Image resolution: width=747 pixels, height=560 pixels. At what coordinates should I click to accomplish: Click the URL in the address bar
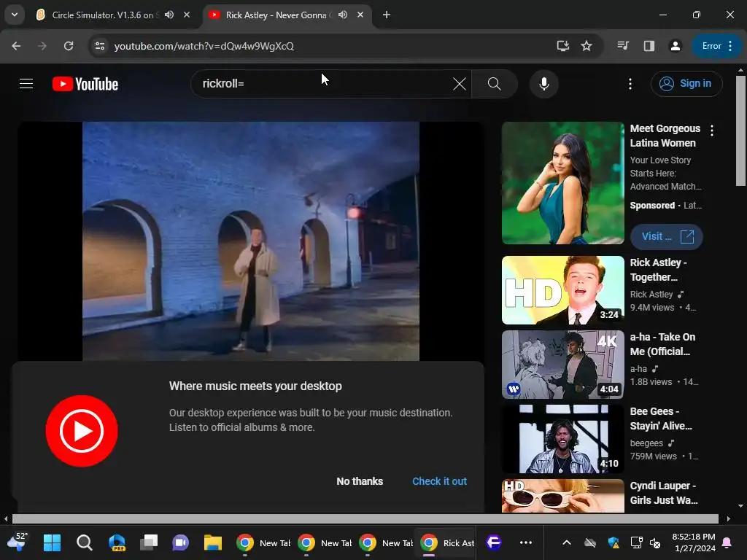tap(204, 46)
